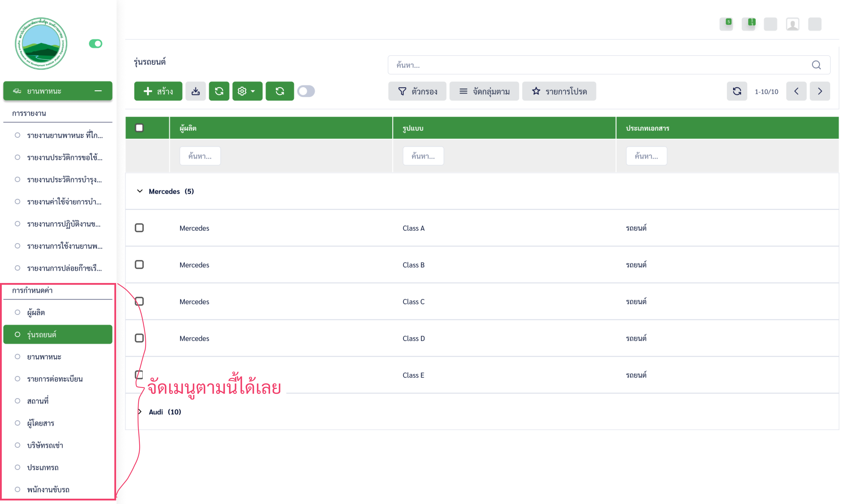This screenshot has height=504, width=851.
Task: Select พนักงานขับรถ in sidebar menu
Action: [48, 489]
